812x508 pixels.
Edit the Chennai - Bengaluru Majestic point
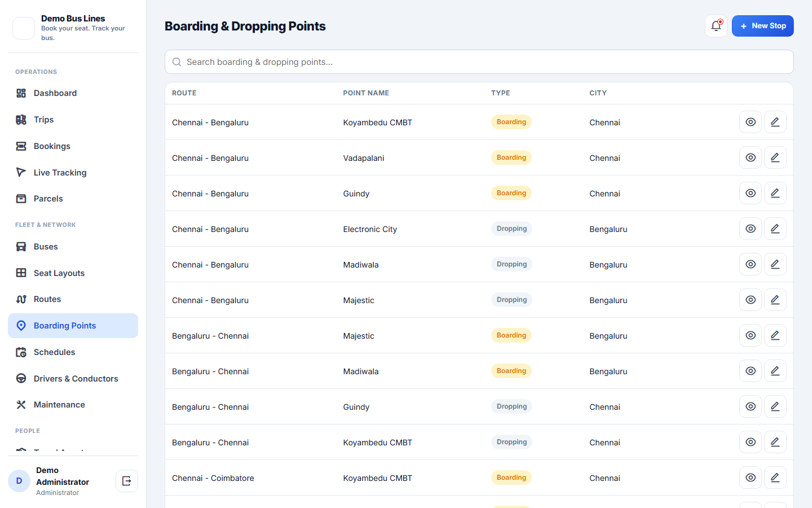tap(775, 300)
